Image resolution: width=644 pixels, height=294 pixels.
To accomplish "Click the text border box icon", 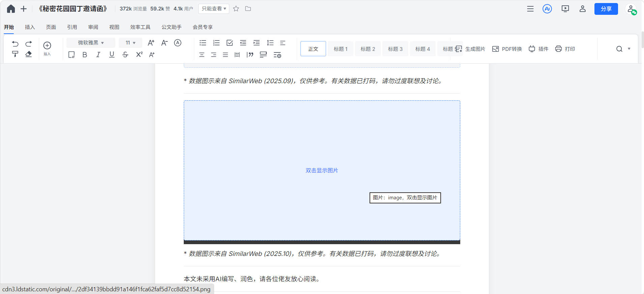I will coord(71,55).
